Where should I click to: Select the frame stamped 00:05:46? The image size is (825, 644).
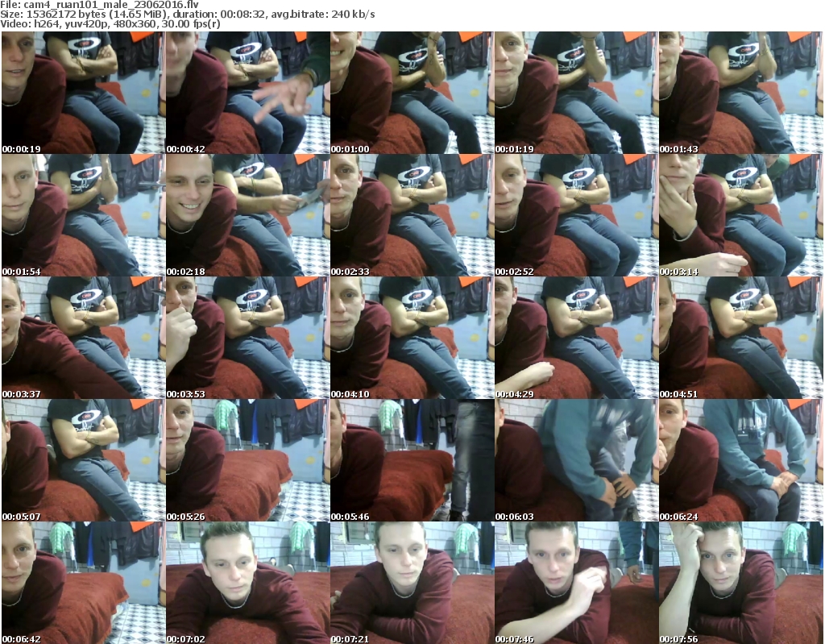pyautogui.click(x=412, y=460)
